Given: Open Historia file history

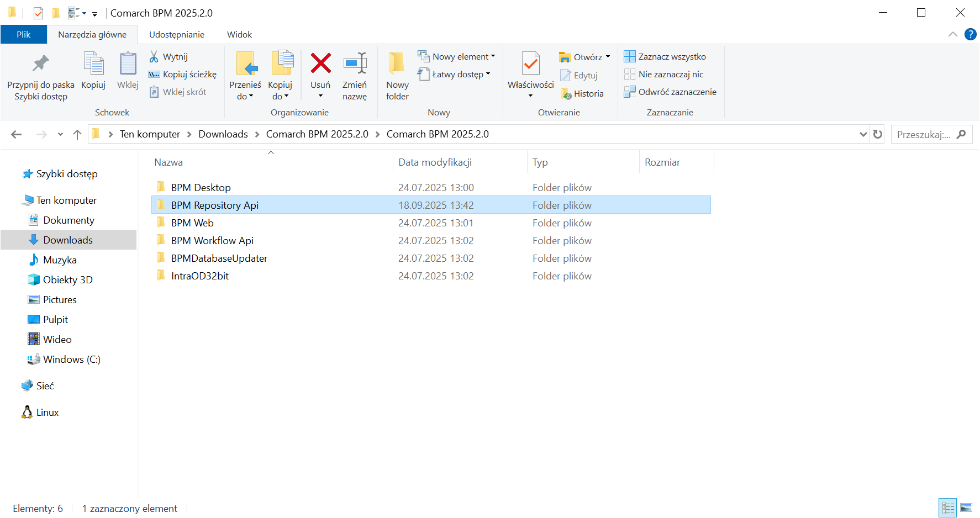Looking at the screenshot, I should 582,93.
